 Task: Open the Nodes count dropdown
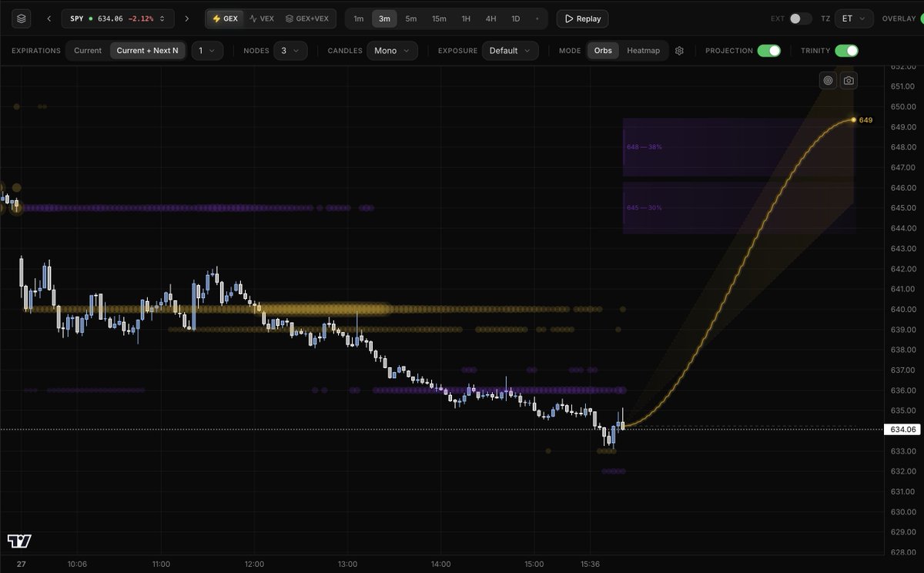click(290, 51)
